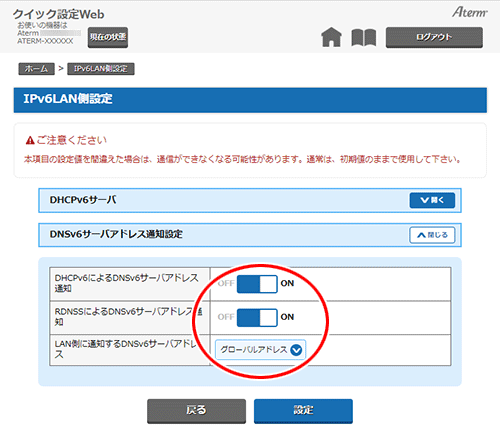Click the Aterm logo
The image size is (500, 436).
(470, 12)
